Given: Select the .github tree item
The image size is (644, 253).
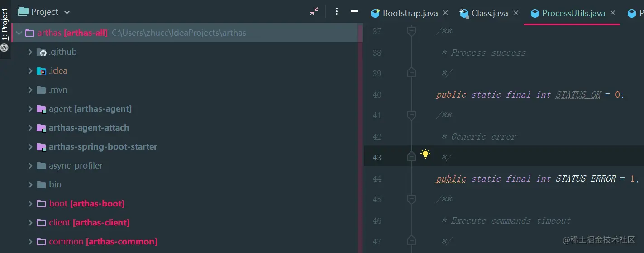Looking at the screenshot, I should coord(63,52).
